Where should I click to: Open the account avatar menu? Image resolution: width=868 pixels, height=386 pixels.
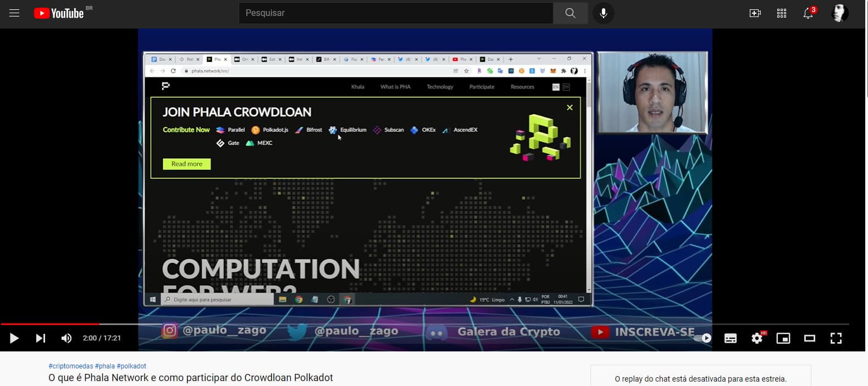click(x=839, y=13)
